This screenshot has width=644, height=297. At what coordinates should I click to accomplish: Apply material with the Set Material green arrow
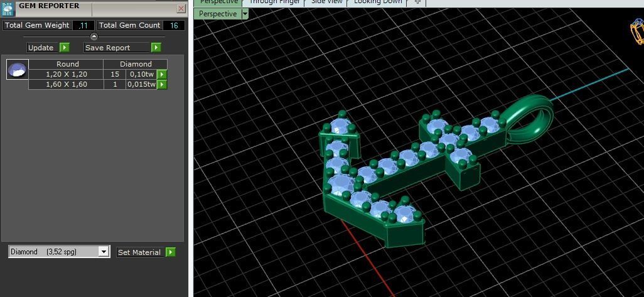pyautogui.click(x=171, y=252)
